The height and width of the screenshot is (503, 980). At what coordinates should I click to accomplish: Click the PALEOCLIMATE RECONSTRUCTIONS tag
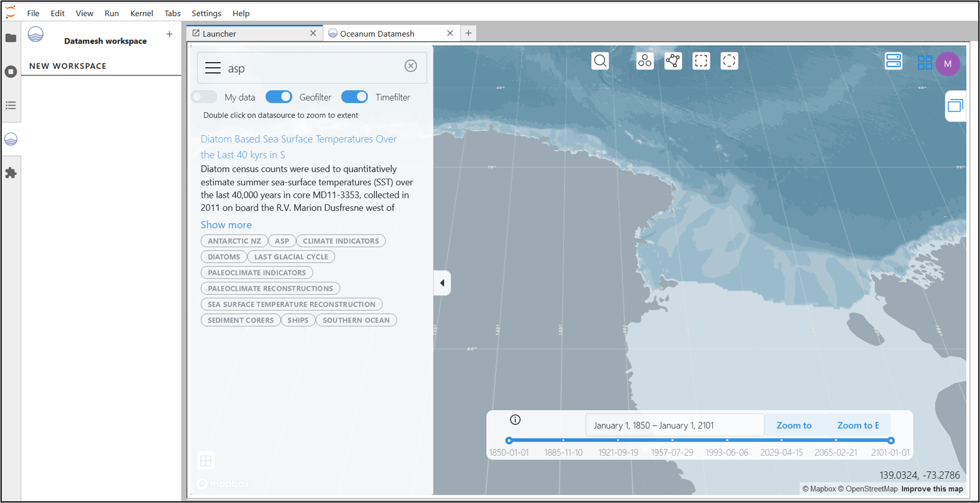(x=270, y=288)
